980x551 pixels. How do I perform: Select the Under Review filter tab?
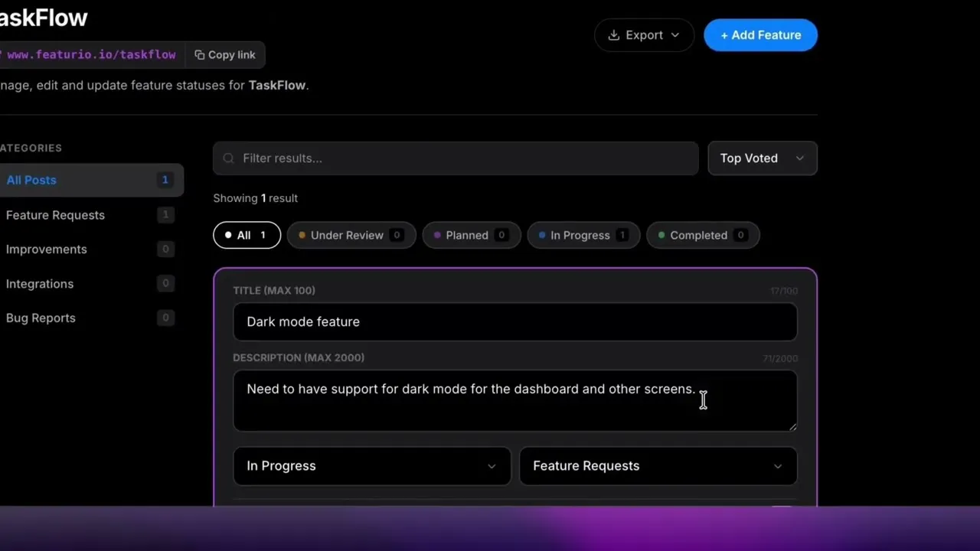tap(351, 235)
